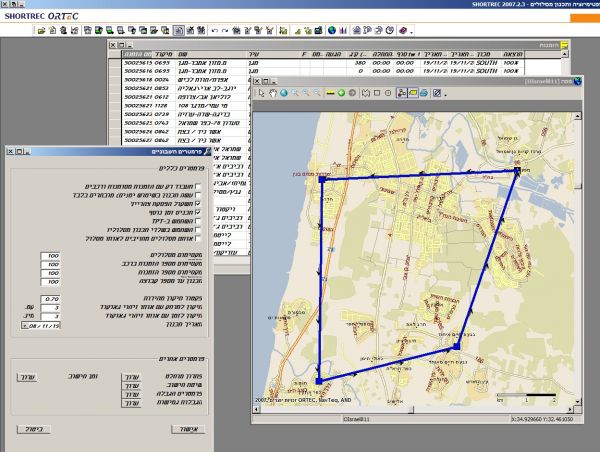Screen dimensions: 600x452
Task: Select the first magnifier zoom tool in map toolbar
Action: click(x=295, y=93)
